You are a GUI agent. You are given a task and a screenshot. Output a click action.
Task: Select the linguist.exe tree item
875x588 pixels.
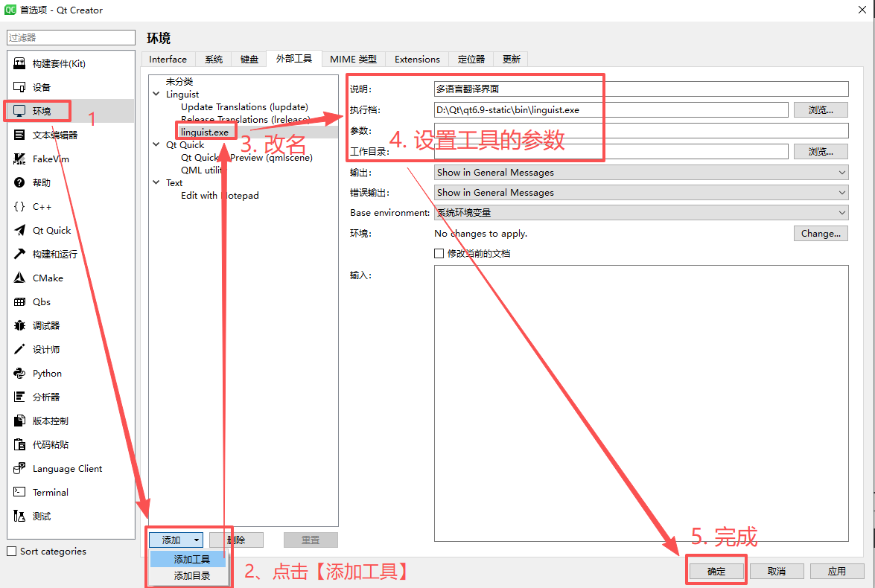[x=205, y=132]
